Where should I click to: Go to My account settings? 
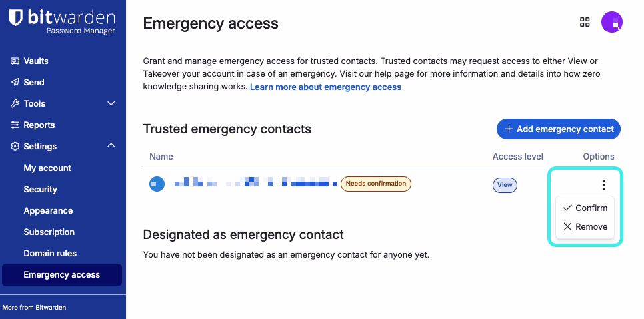(x=47, y=168)
